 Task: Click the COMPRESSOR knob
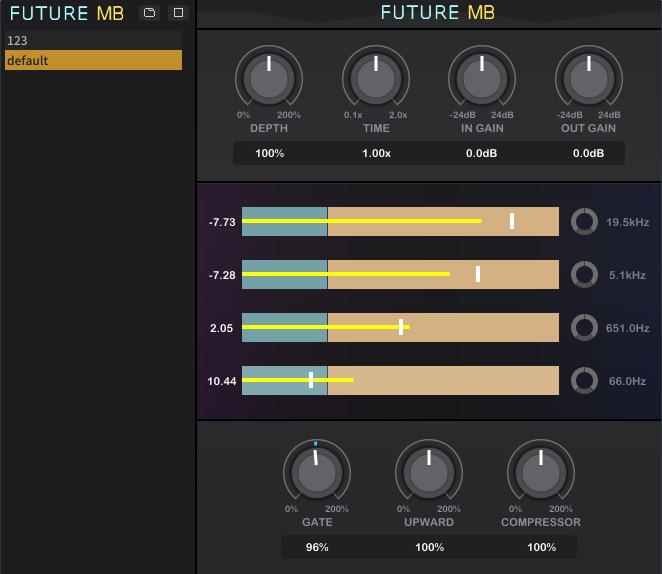540,472
